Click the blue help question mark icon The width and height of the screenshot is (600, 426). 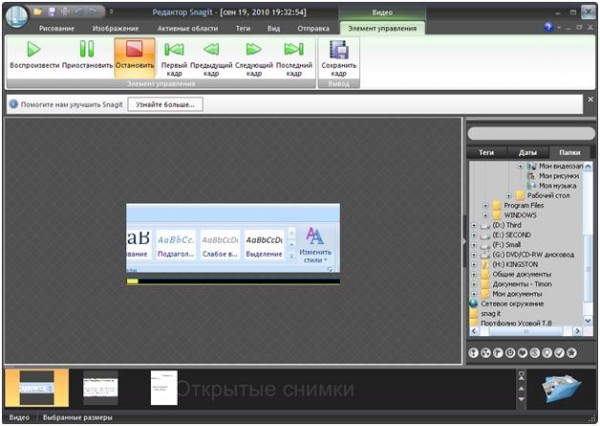pos(548,28)
